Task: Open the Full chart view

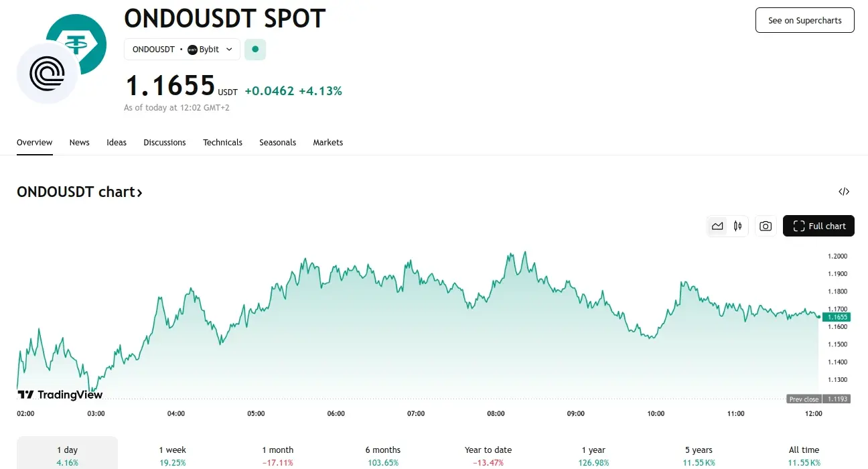Action: pos(818,226)
